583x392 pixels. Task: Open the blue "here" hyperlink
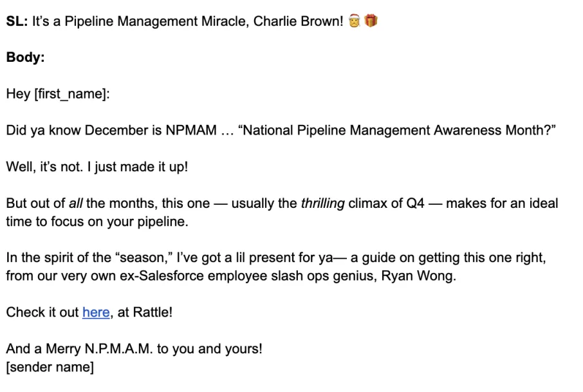point(96,313)
